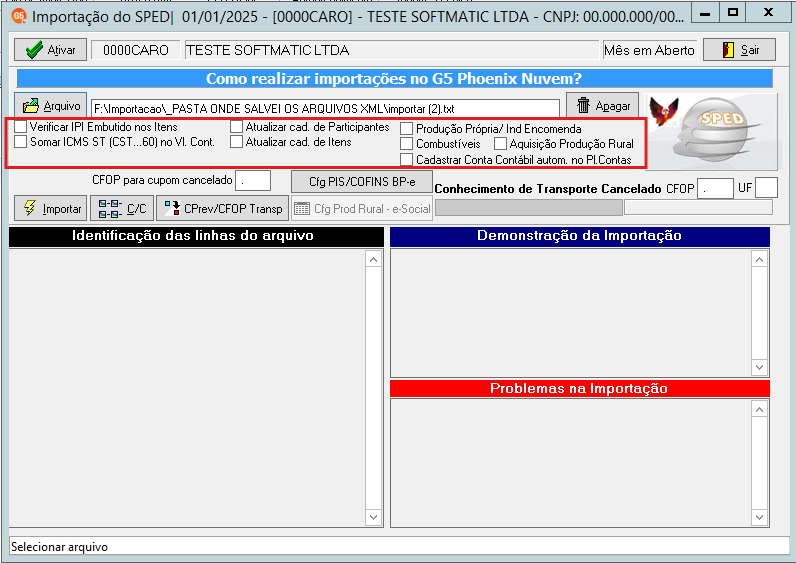Toggle Atualizar cad. de Itens checkbox

click(236, 141)
